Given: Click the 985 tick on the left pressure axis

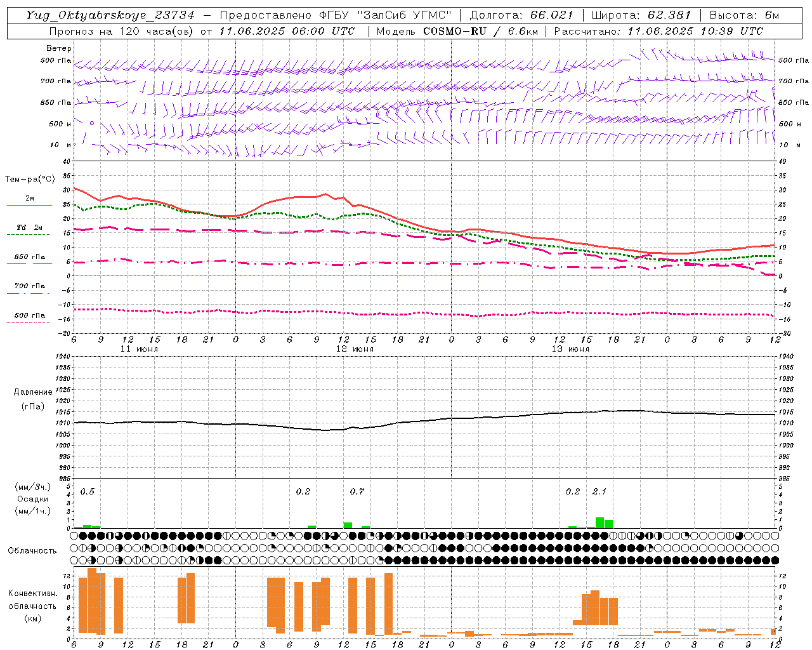Looking at the screenshot, I should pyautogui.click(x=65, y=479).
